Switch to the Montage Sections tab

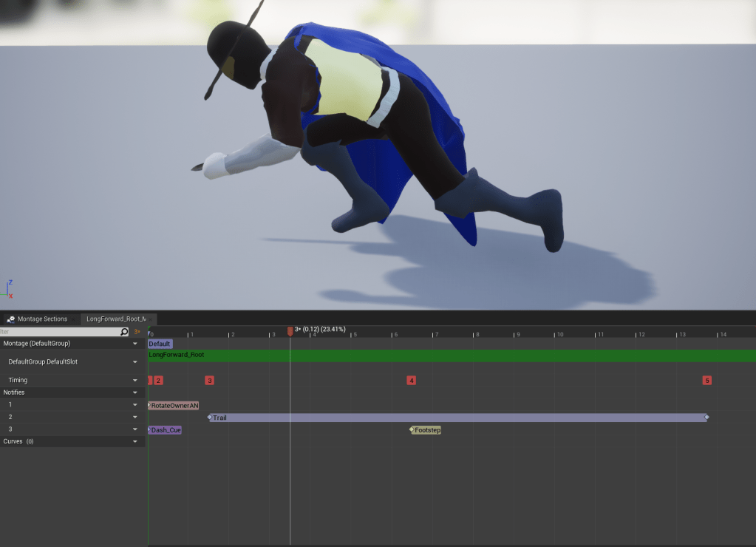point(42,319)
